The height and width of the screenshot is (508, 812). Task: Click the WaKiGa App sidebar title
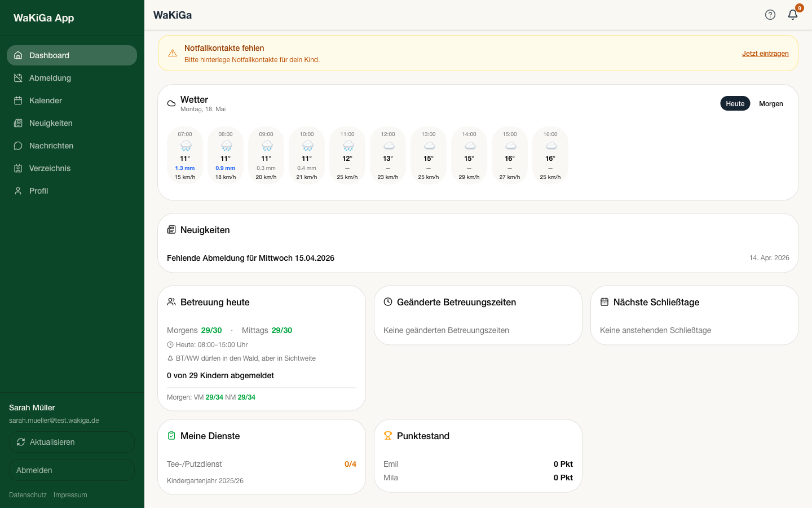tap(44, 17)
